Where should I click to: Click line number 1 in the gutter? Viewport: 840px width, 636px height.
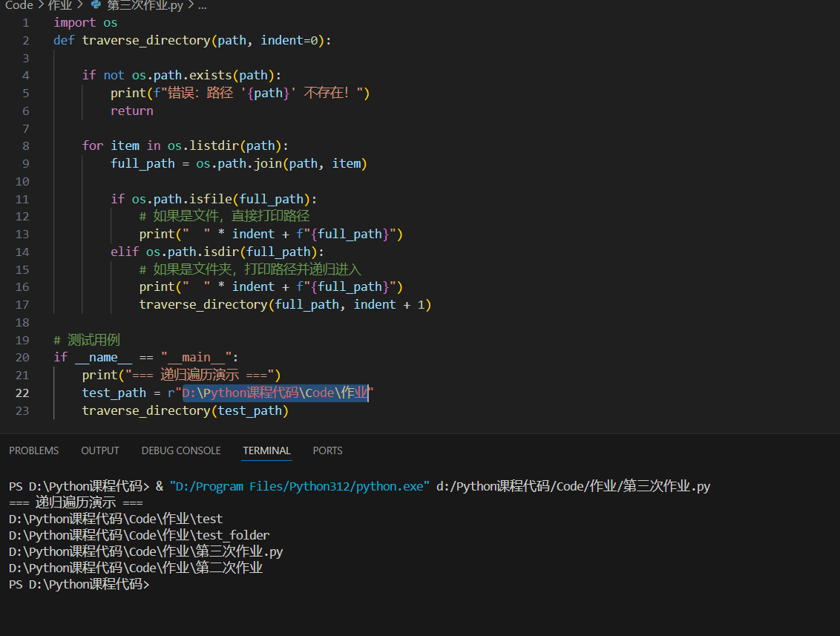click(26, 23)
